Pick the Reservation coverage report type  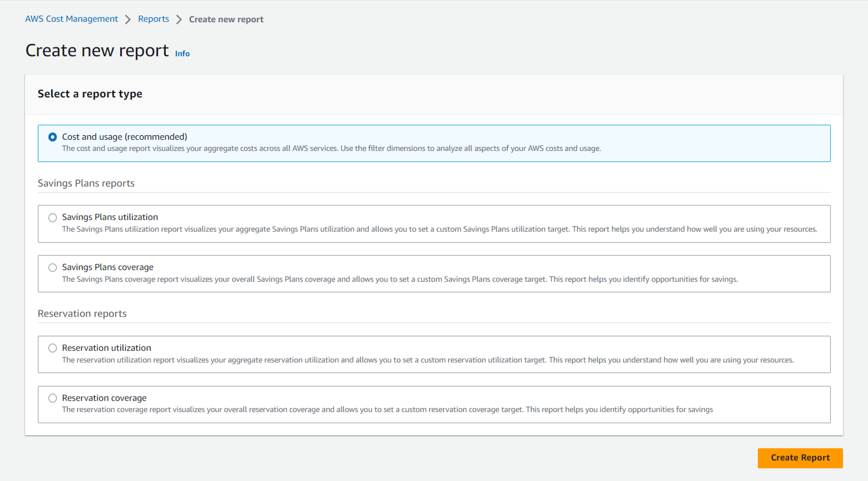click(x=52, y=398)
